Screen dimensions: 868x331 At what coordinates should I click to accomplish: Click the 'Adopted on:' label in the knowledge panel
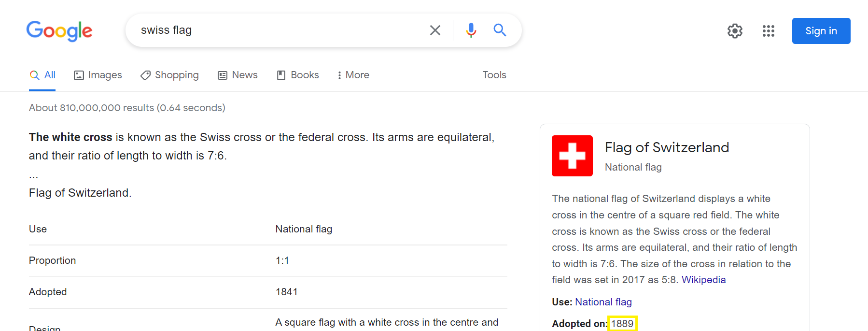point(580,324)
